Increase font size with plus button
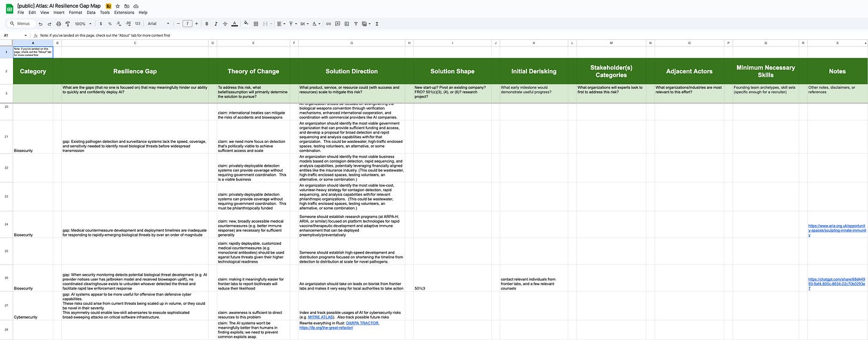Image resolution: width=868 pixels, height=340 pixels. pyautogui.click(x=196, y=24)
